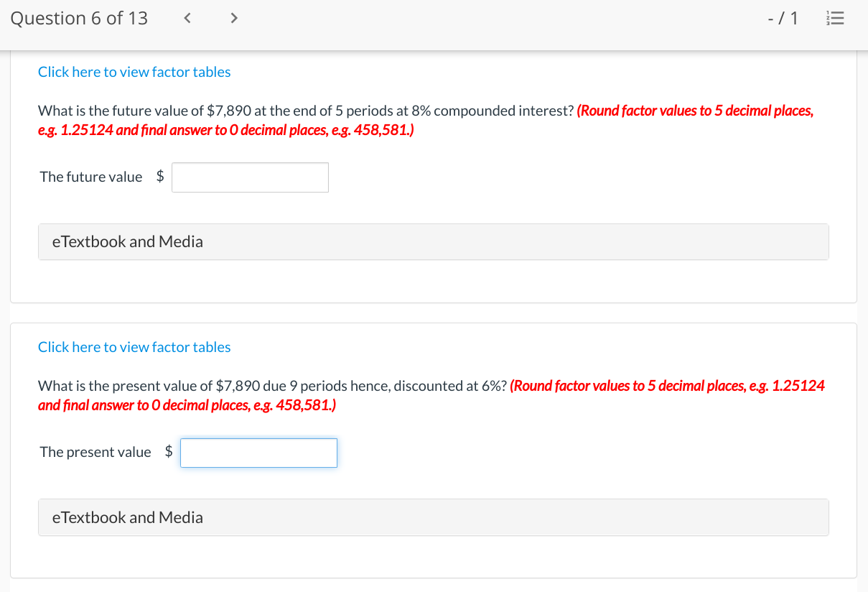The image size is (868, 592).
Task: Select 'The future value' label
Action: coord(91,177)
